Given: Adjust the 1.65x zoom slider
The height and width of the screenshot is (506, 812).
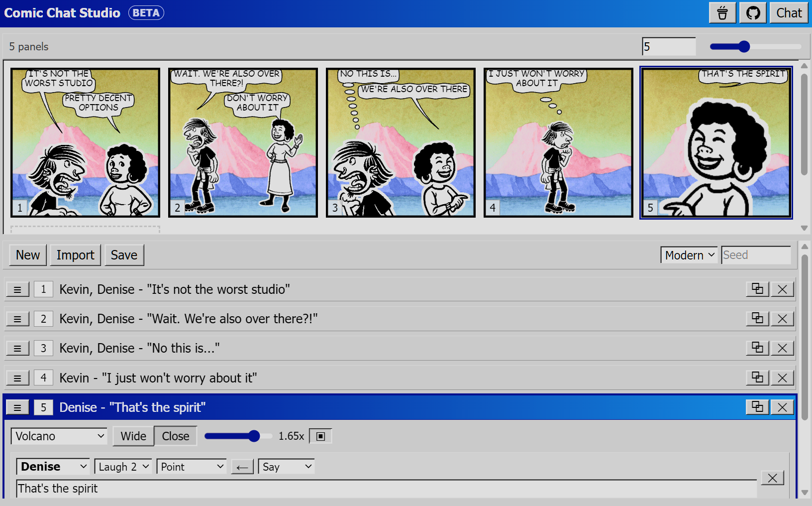Looking at the screenshot, I should pyautogui.click(x=238, y=436).
